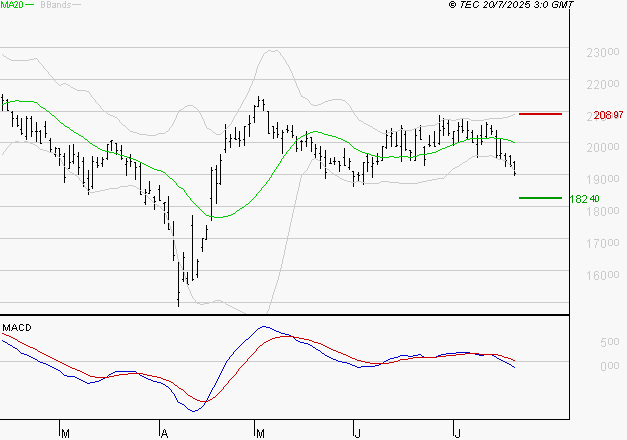This screenshot has height=440, width=627.
Task: Click the last J month marker
Action: [x=457, y=433]
